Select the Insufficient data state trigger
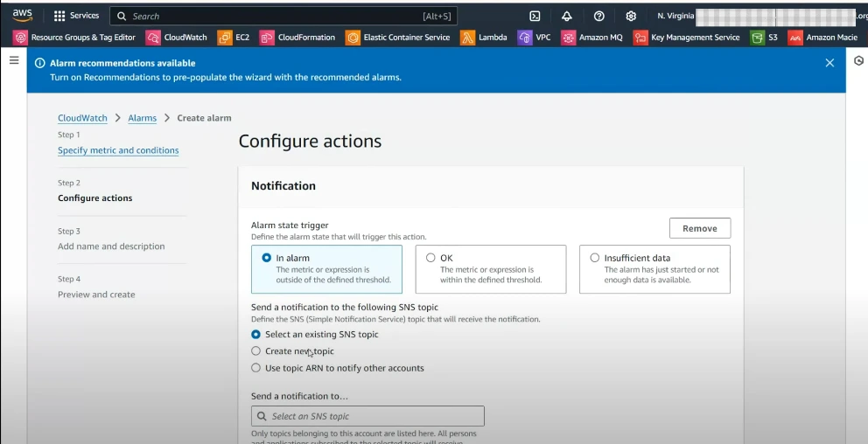This screenshot has height=444, width=868. 595,258
